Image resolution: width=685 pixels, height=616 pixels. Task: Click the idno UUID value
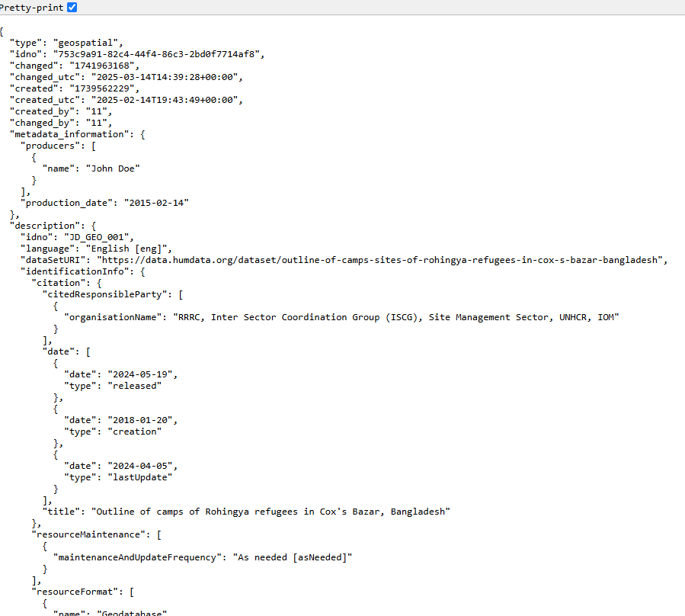pos(158,54)
